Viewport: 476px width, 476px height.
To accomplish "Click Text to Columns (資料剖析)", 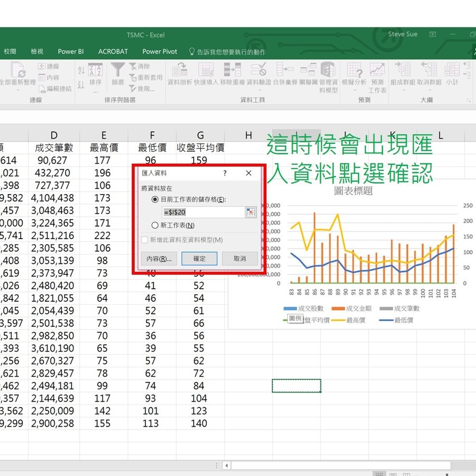I will (180, 74).
